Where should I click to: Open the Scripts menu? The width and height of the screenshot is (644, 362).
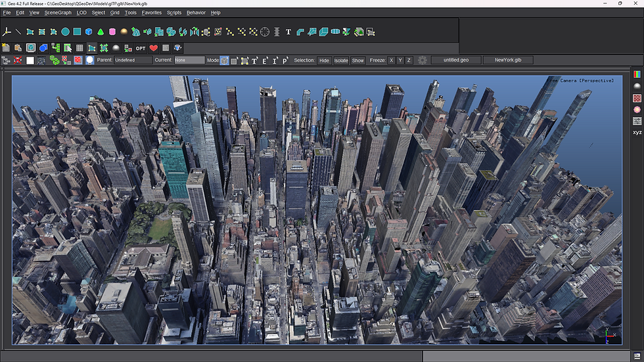174,12
